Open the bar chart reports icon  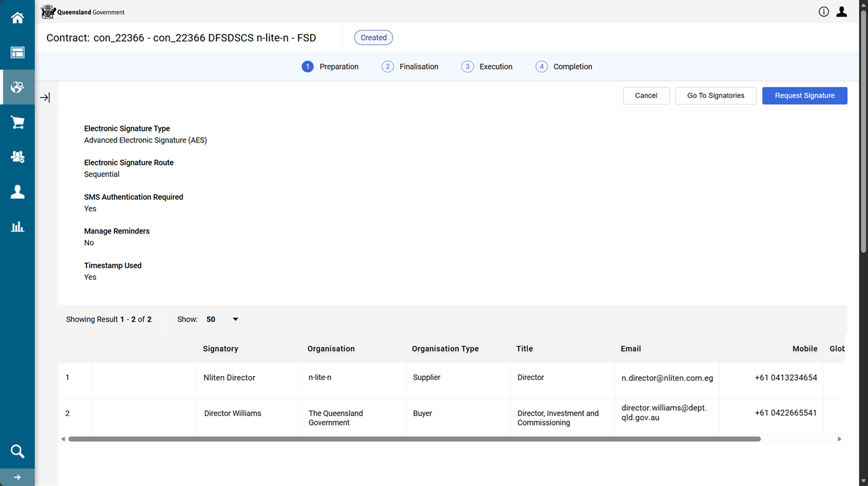18,227
